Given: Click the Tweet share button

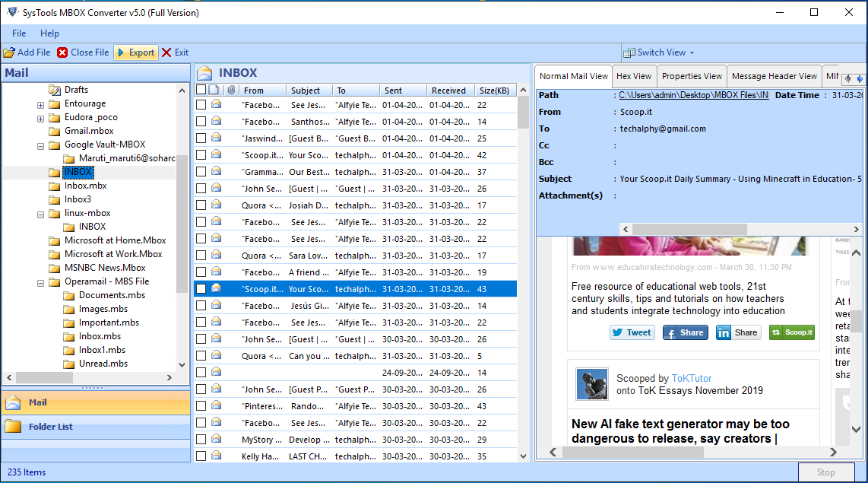Looking at the screenshot, I should [632, 332].
